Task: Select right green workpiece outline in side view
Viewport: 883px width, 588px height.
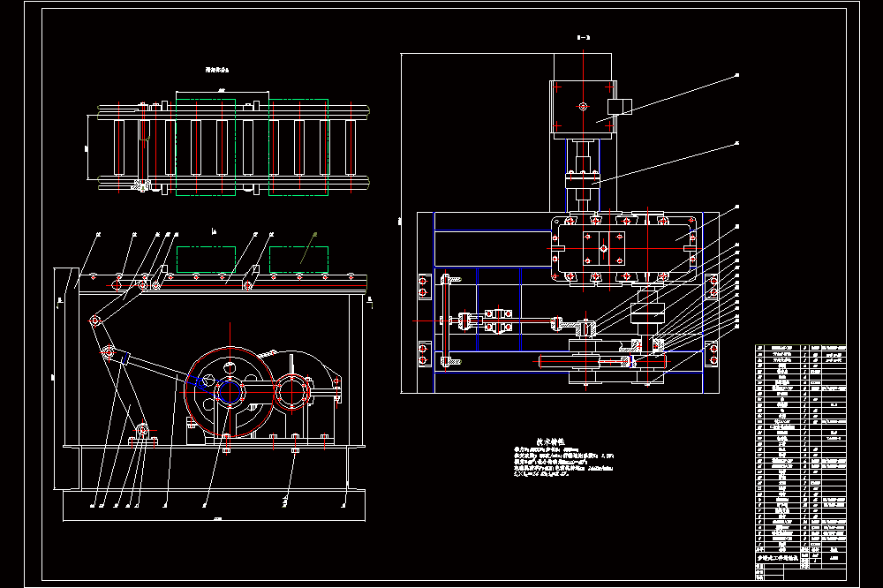Action: coord(298,260)
